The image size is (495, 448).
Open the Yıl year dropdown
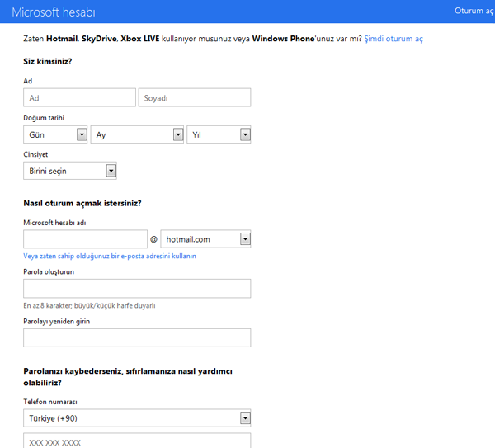click(x=219, y=134)
